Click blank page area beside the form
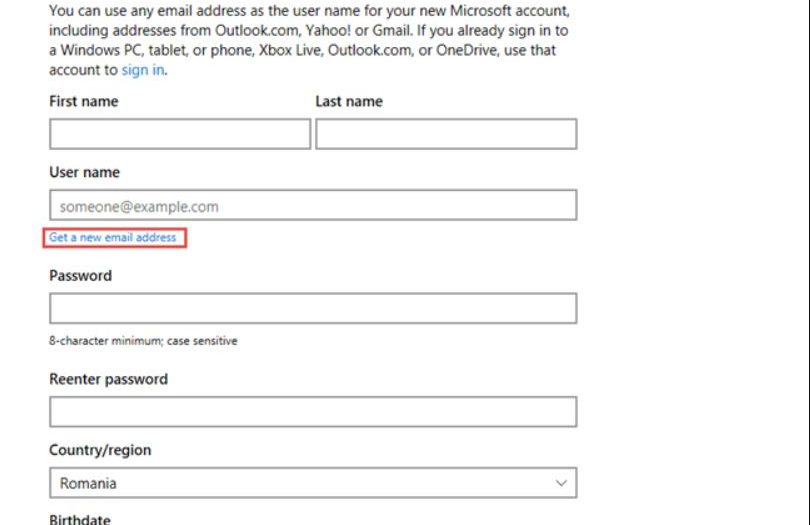The height and width of the screenshot is (525, 810). (692, 258)
